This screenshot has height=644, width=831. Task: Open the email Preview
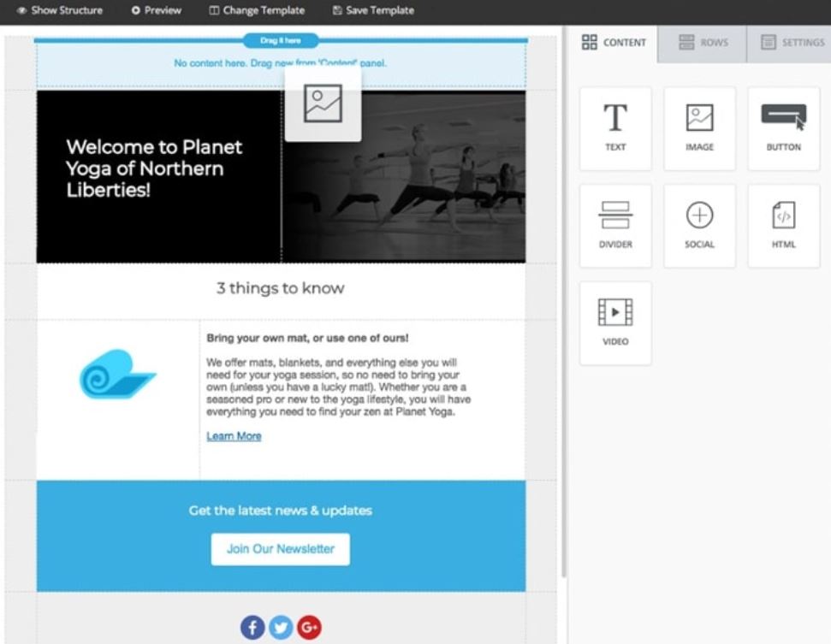click(157, 10)
